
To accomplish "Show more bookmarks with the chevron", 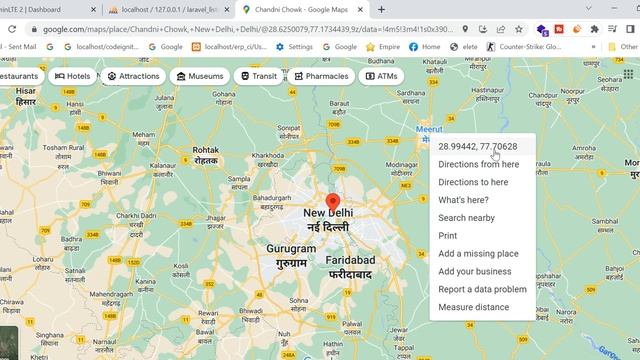I will [x=593, y=47].
